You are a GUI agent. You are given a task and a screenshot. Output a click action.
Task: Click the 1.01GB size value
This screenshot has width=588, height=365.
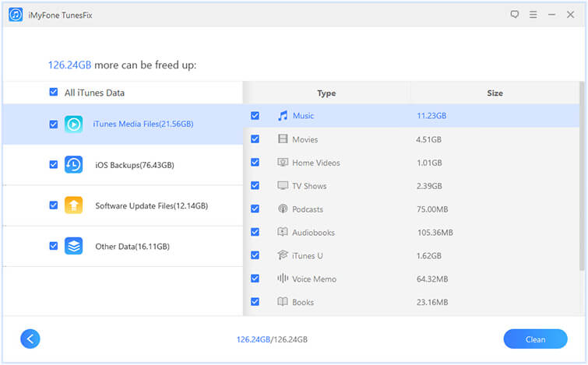point(429,163)
